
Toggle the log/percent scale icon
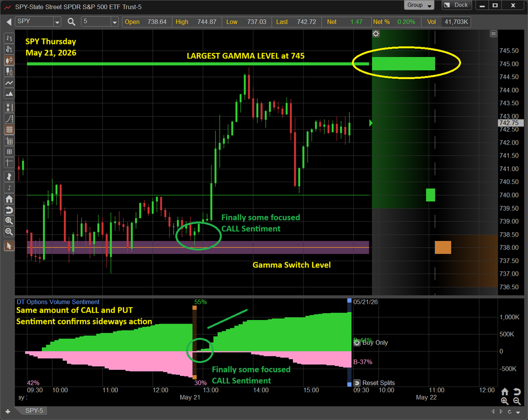[9, 118]
